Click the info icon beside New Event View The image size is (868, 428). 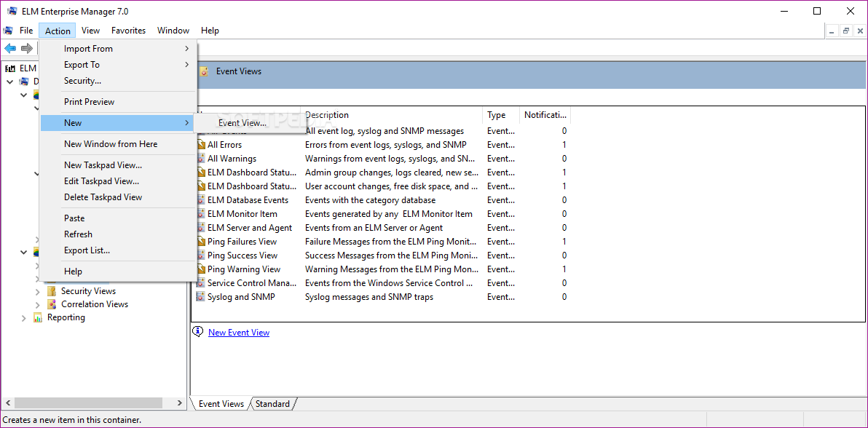(x=197, y=332)
